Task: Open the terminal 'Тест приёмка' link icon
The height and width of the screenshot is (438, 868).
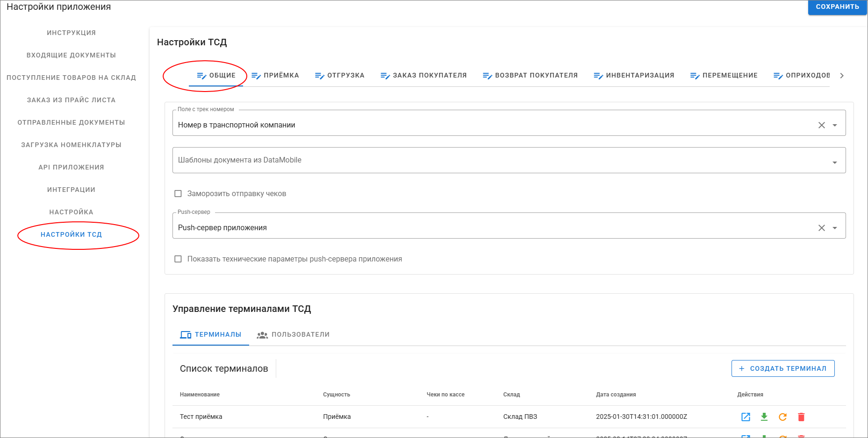Action: point(746,417)
